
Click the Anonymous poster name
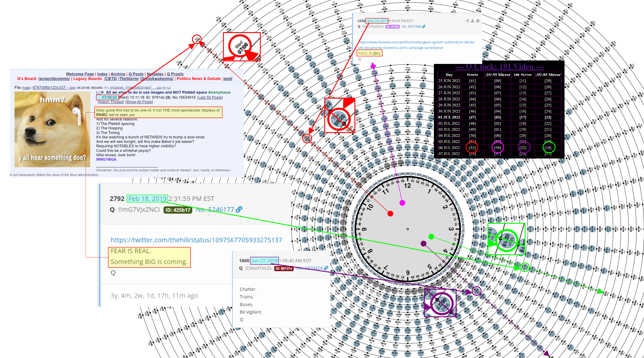coord(219,92)
